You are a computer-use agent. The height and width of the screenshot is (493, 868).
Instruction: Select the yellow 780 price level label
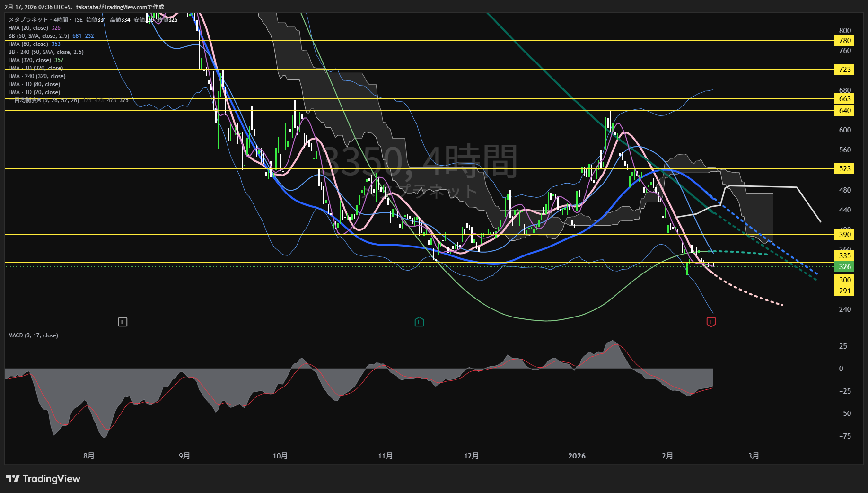pos(844,41)
